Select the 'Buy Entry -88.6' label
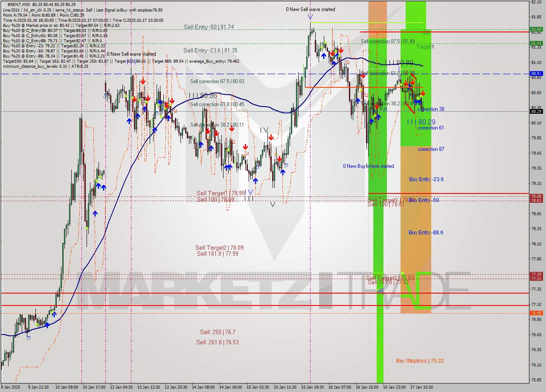The width and height of the screenshot is (546, 392). pos(426,233)
